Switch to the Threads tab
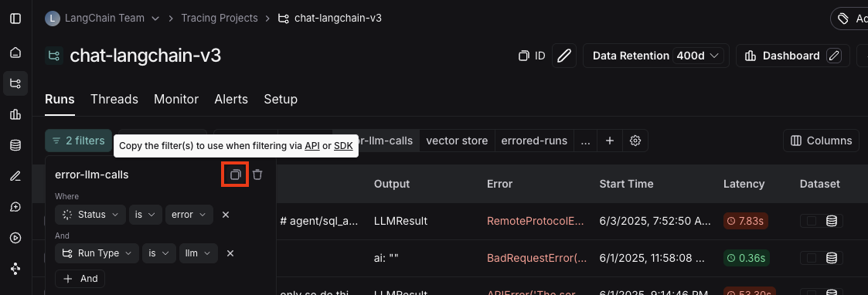The width and height of the screenshot is (868, 295). (114, 99)
